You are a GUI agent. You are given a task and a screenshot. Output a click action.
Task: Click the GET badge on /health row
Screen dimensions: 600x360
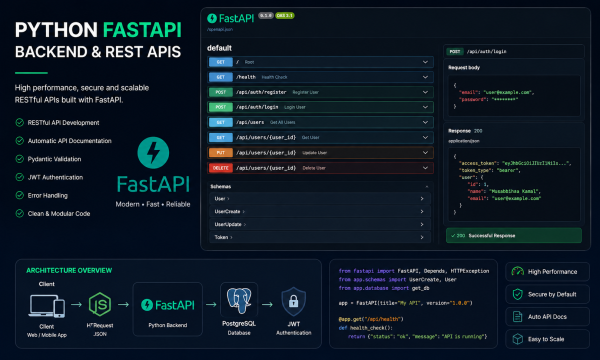pos(221,77)
